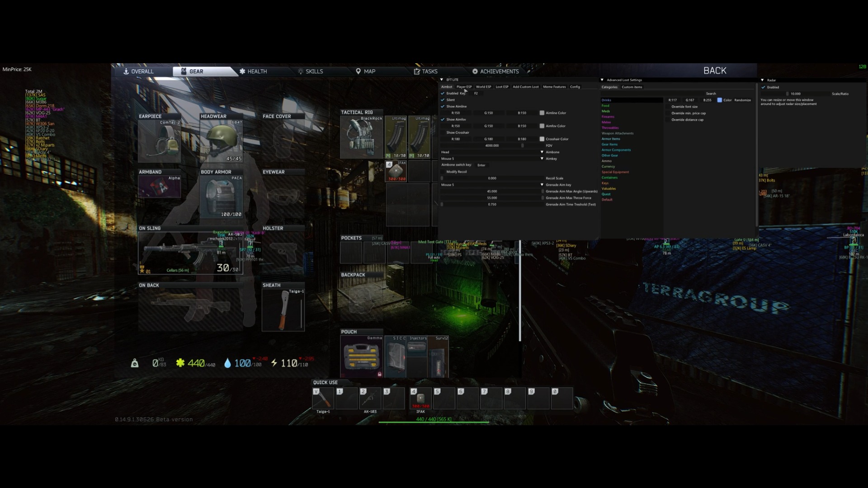The width and height of the screenshot is (868, 488).
Task: Open the Aimline Color swatch
Action: (x=542, y=113)
